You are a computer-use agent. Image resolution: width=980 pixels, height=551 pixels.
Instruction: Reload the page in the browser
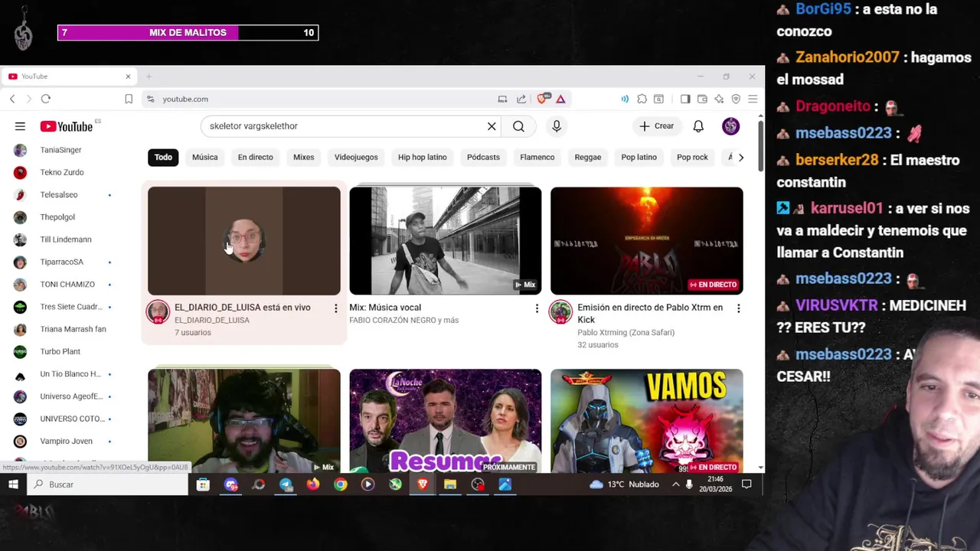(46, 99)
